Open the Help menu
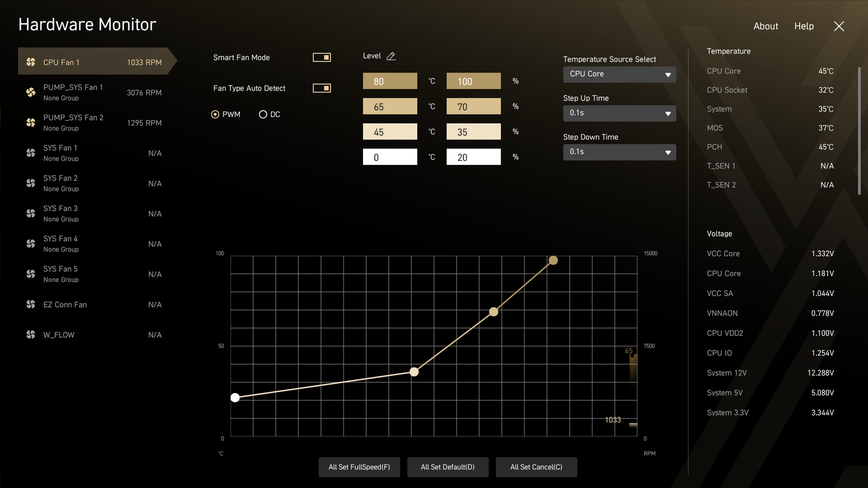This screenshot has width=868, height=488. pos(804,26)
